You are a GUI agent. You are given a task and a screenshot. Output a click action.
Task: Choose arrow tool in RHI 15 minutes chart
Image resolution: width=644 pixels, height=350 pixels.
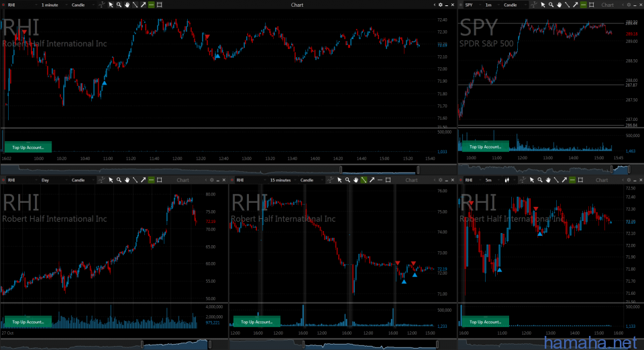pos(372,180)
